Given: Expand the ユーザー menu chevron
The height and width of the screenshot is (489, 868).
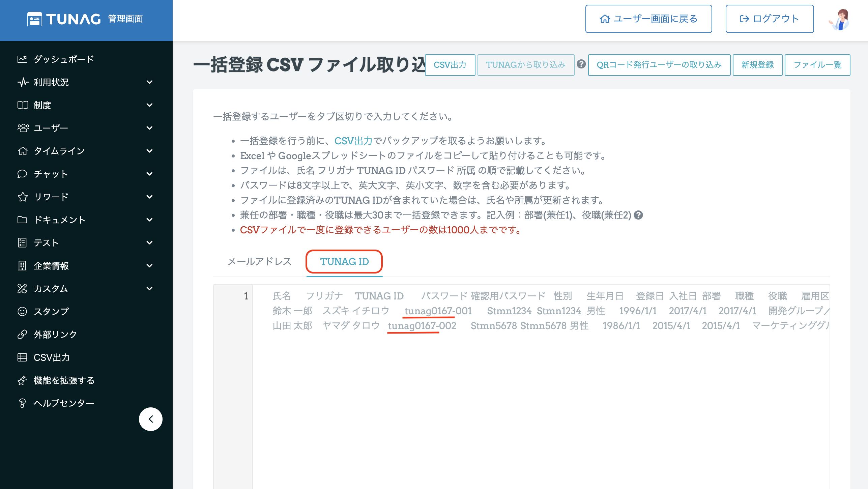Looking at the screenshot, I should click(x=150, y=128).
